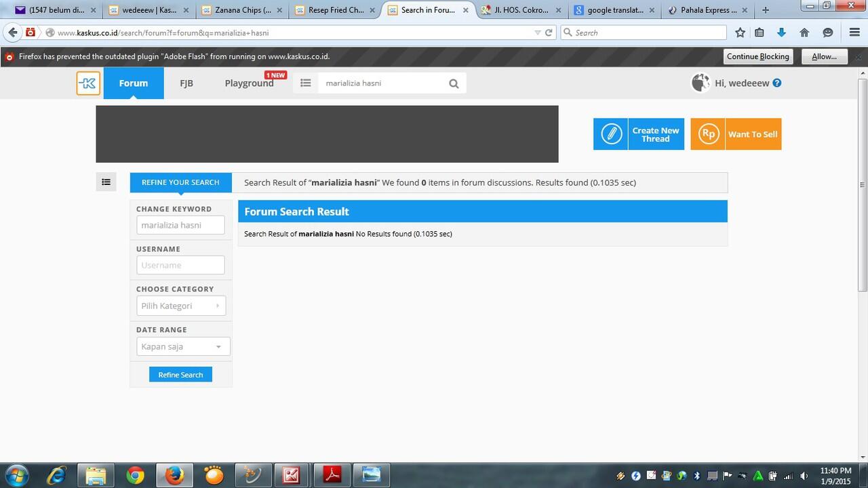Open the Windows Start button
Viewport: 868px width, 488px height.
click(16, 475)
